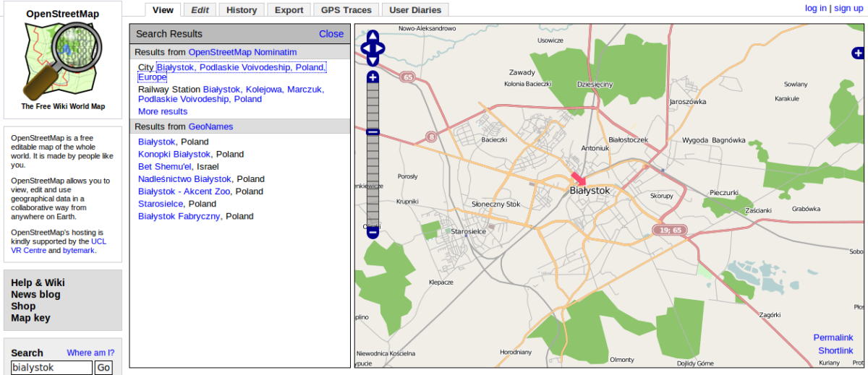Click the Antoniuk map label
Image resolution: width=868 pixels, height=375 pixels.
[596, 148]
